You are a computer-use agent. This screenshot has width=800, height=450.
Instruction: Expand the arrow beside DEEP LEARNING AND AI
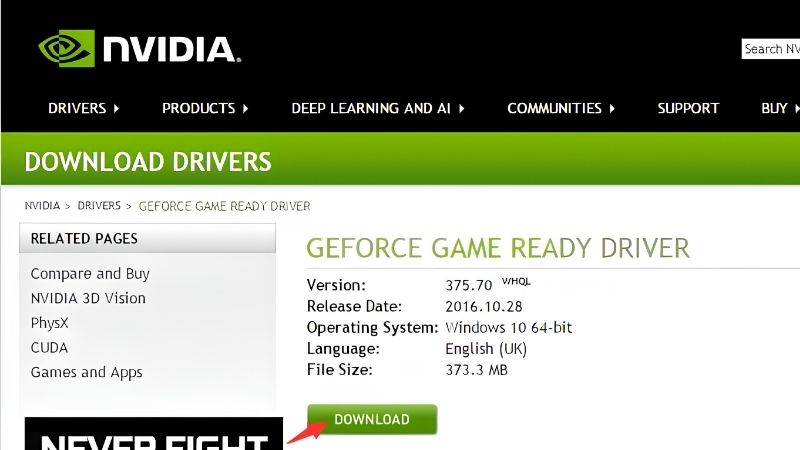(x=461, y=109)
